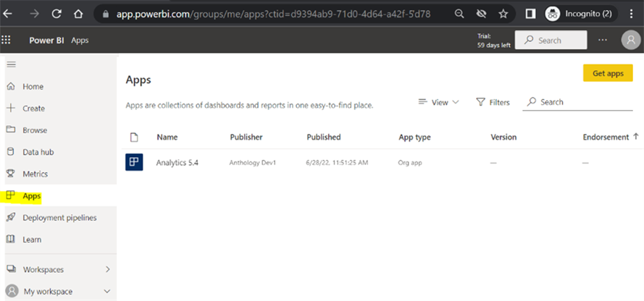The height and width of the screenshot is (301, 644).
Task: Click the Anthology Dev1 publisher cell
Action: 253,163
